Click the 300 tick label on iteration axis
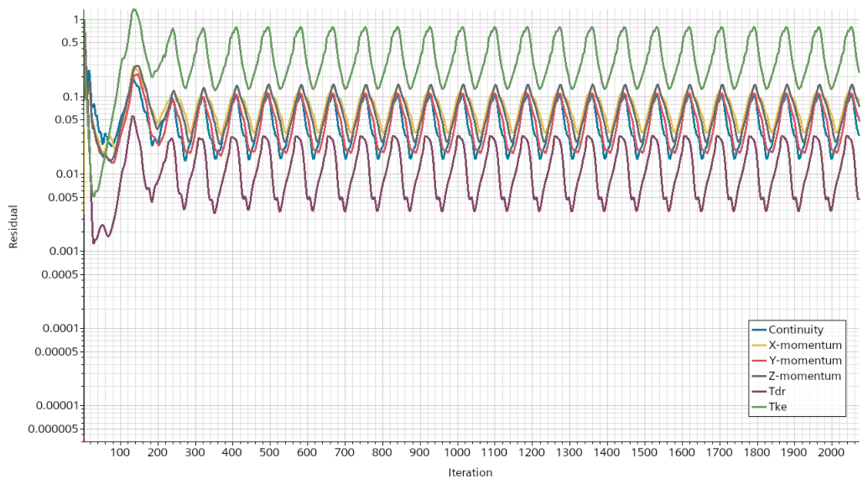868x484 pixels. 195,452
